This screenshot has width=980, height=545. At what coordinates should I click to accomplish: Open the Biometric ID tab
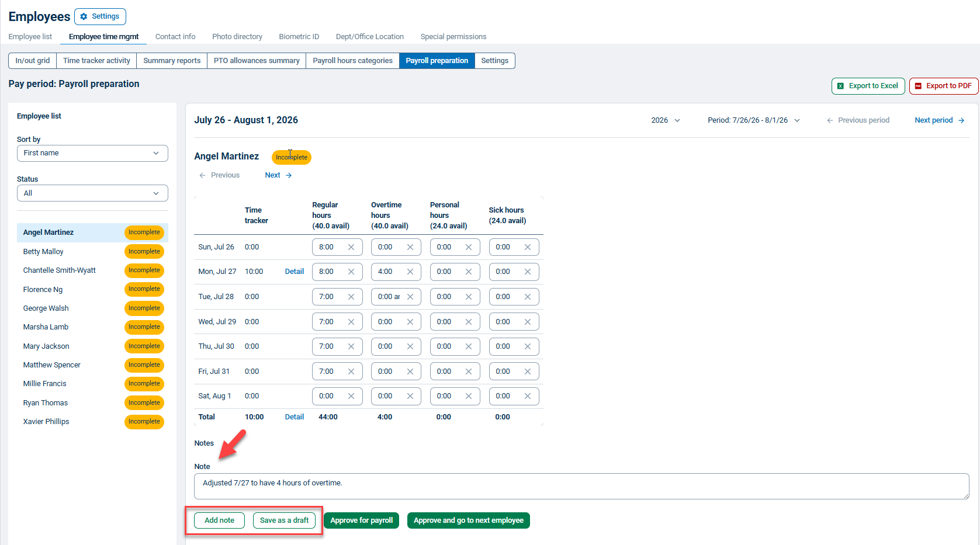tap(299, 37)
